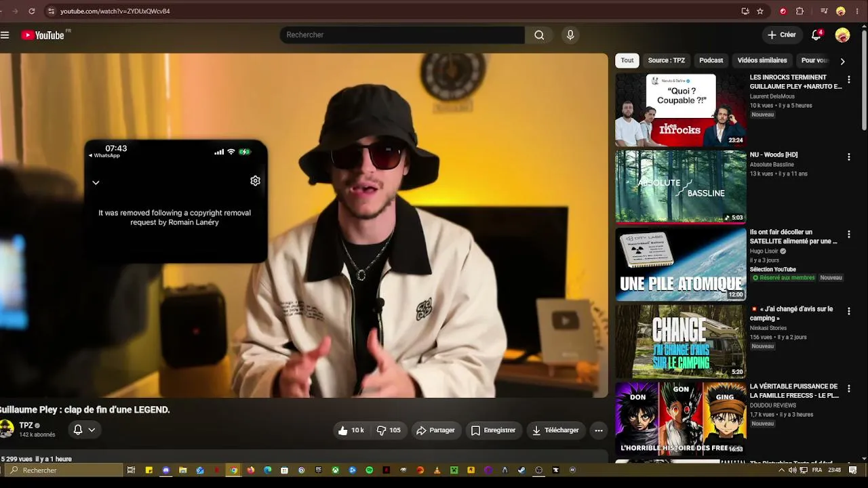Viewport: 868px width, 488px height.
Task: Open the UNE PILE ATOMIQUE thumbnail
Action: [x=680, y=264]
